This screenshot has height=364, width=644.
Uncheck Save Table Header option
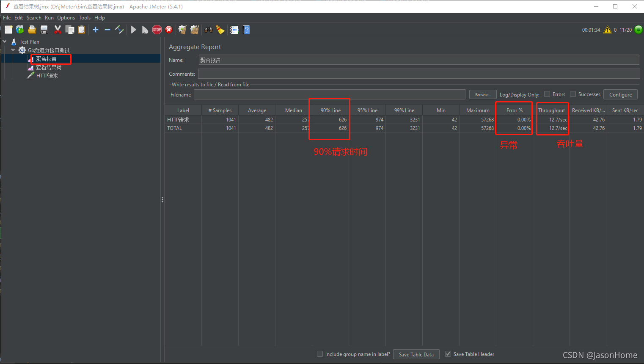(x=448, y=354)
